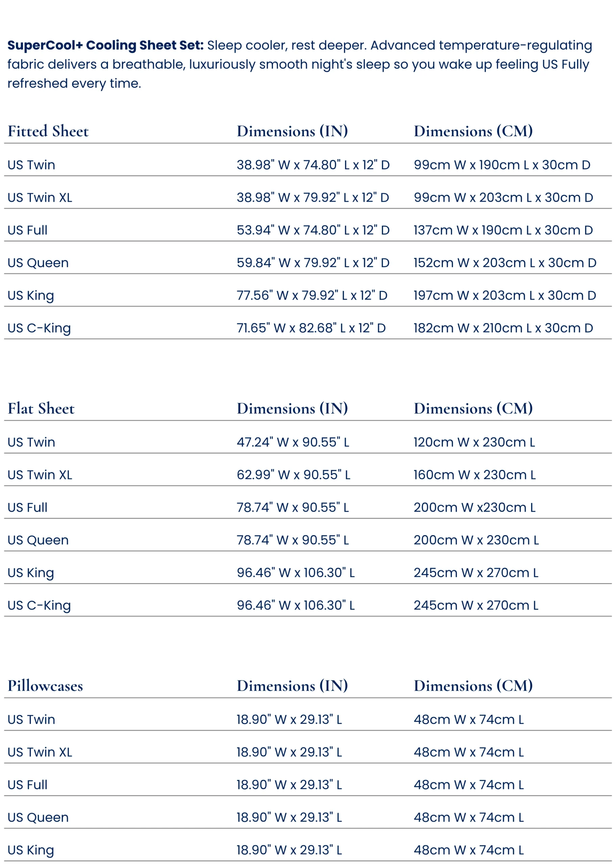Click 152cm W x 203cm L x 30cm D
The width and height of the screenshot is (616, 865).
[x=504, y=263]
